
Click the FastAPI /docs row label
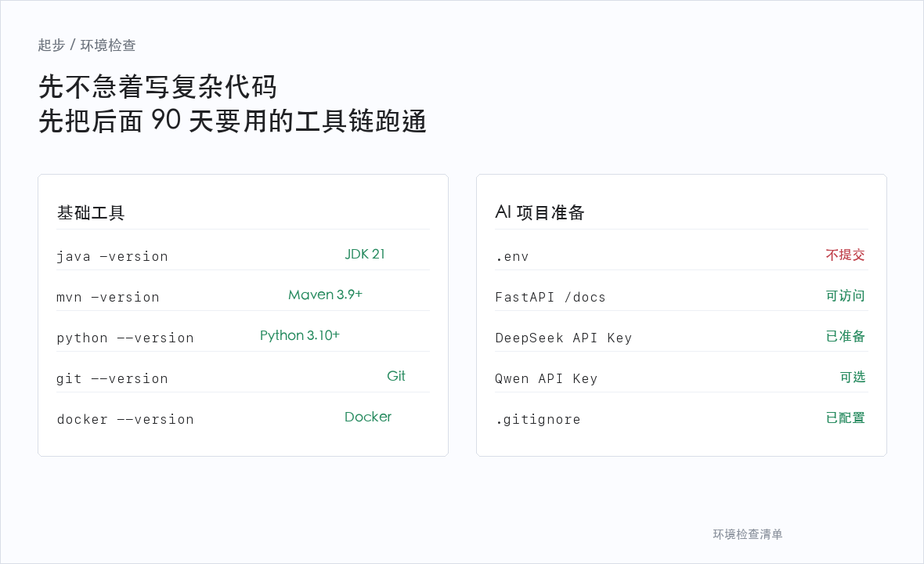tap(550, 297)
